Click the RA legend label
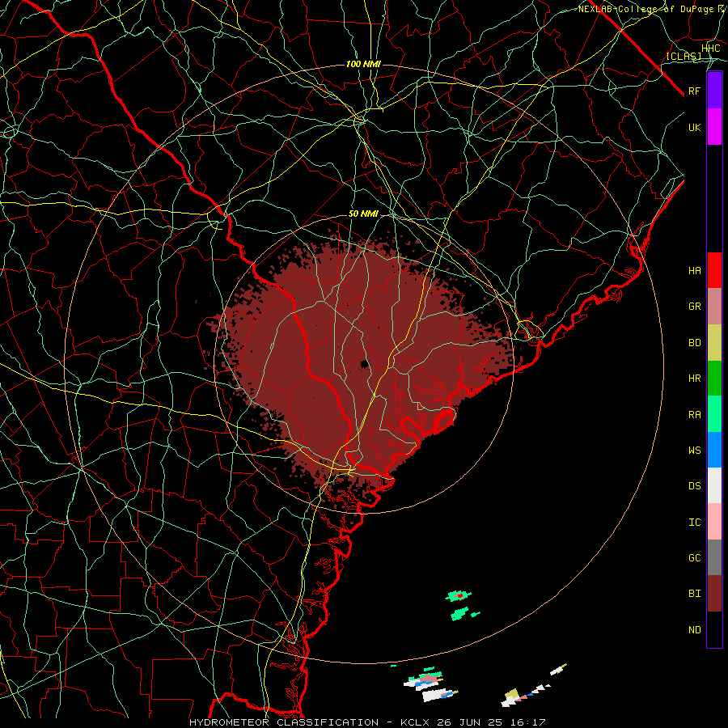728x728 pixels. click(x=694, y=415)
